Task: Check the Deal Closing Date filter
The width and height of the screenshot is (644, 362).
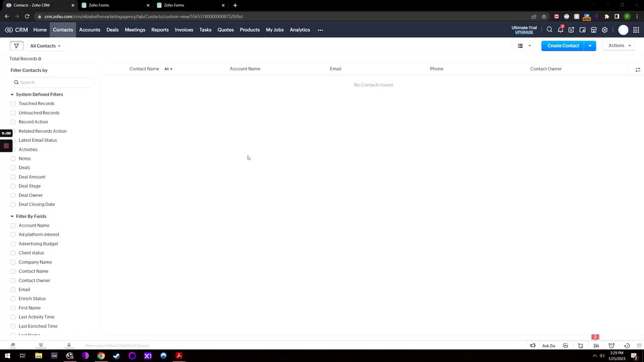Action: pos(13,204)
